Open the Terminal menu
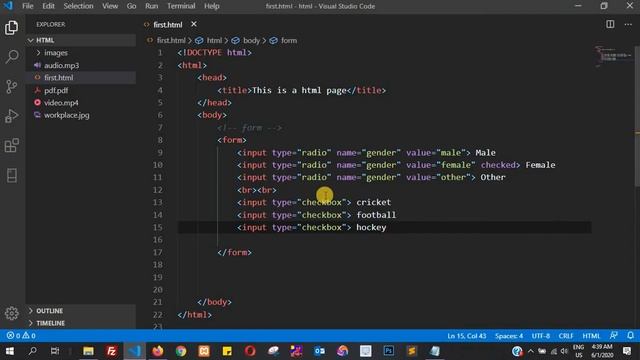 [x=181, y=6]
